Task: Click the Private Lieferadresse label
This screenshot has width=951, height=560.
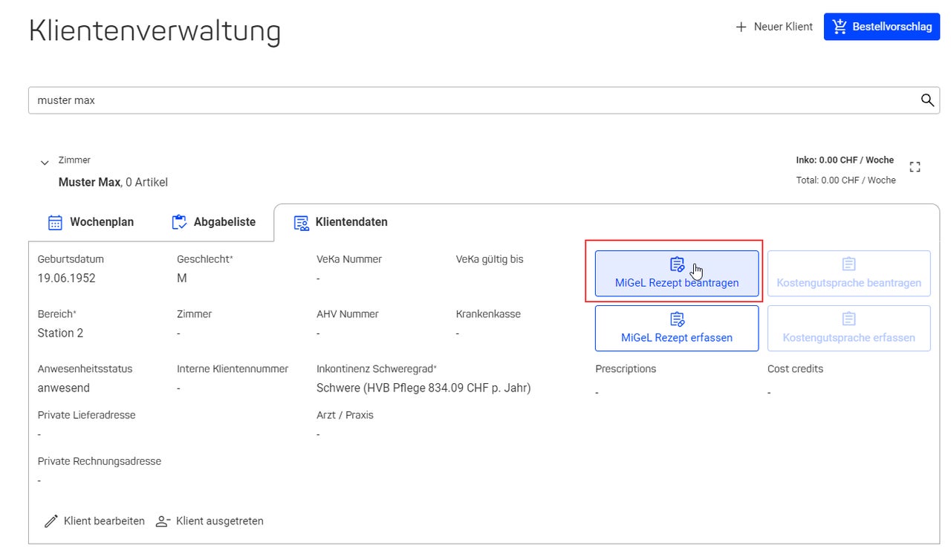Action: coord(87,415)
